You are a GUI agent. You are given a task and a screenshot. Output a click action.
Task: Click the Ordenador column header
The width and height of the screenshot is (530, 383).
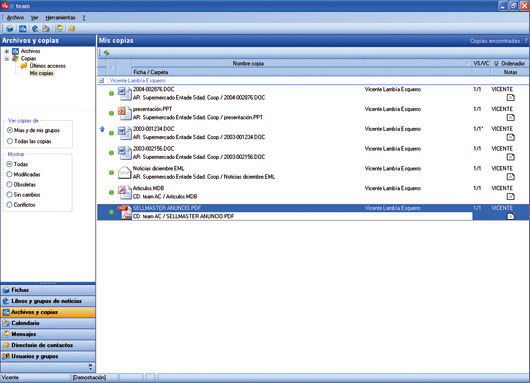509,64
